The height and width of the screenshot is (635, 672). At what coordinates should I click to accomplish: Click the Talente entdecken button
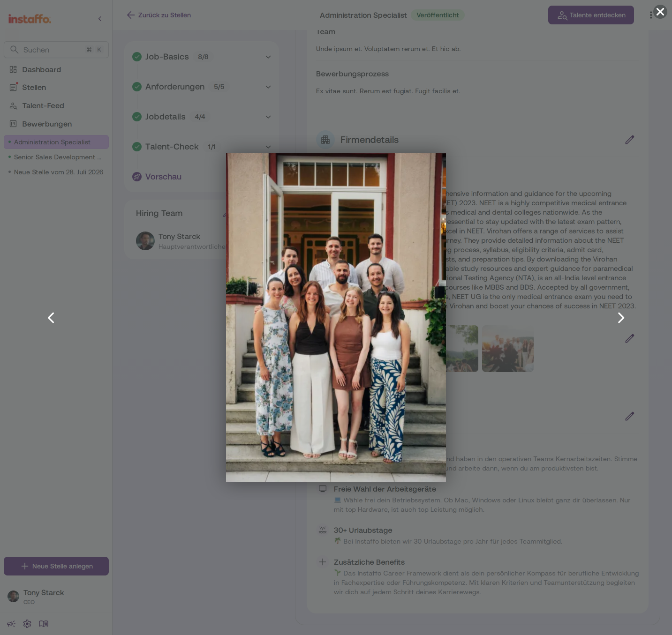tap(591, 15)
